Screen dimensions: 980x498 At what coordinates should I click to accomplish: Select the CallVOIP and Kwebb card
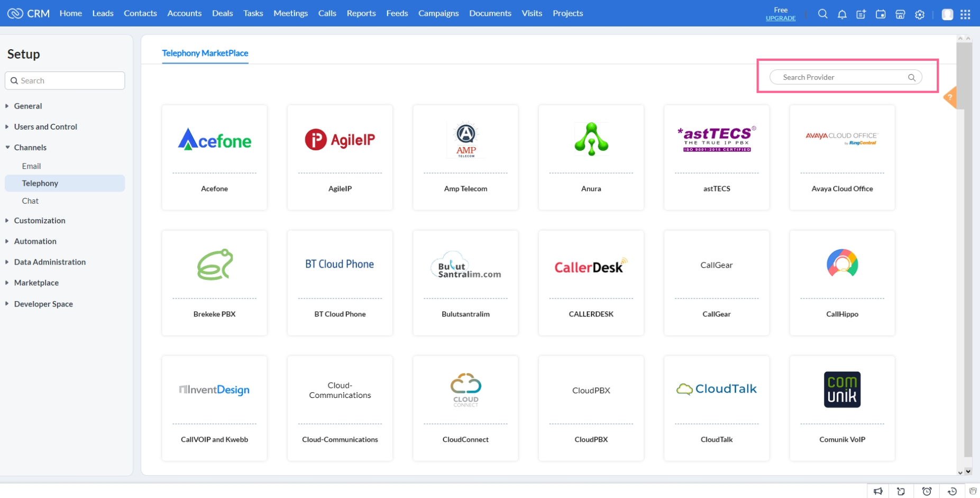click(214, 408)
